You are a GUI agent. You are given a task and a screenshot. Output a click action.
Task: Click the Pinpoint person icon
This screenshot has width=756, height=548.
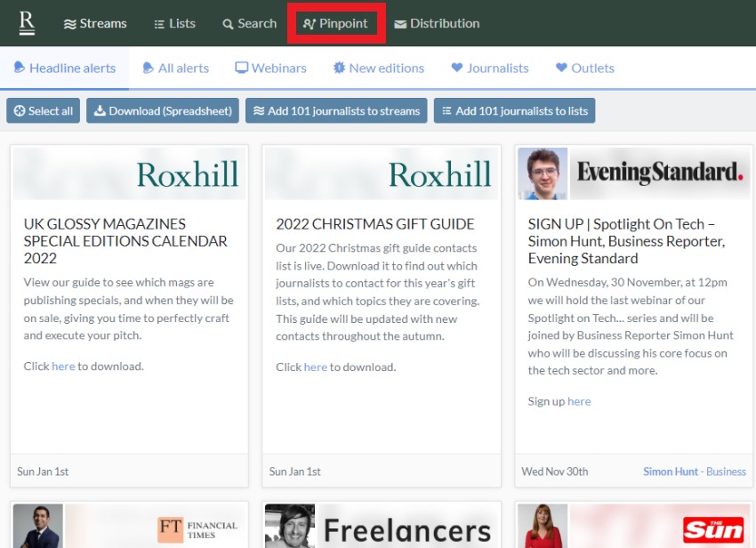[x=309, y=24]
